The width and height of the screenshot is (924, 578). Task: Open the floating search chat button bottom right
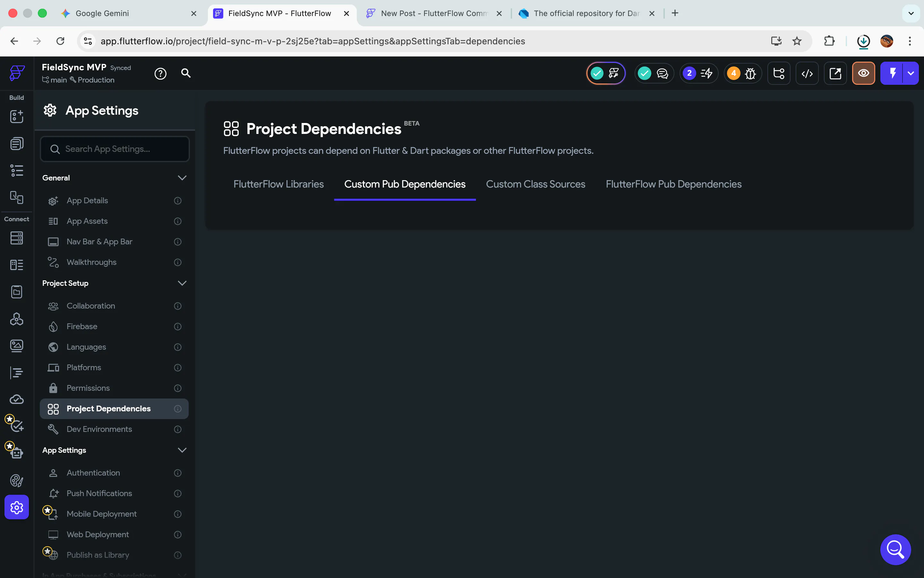point(895,549)
